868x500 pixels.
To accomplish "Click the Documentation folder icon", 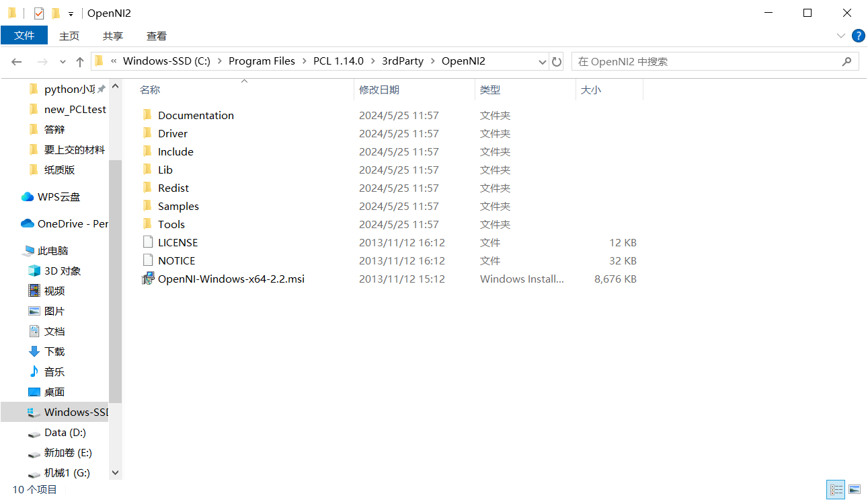I will [148, 115].
